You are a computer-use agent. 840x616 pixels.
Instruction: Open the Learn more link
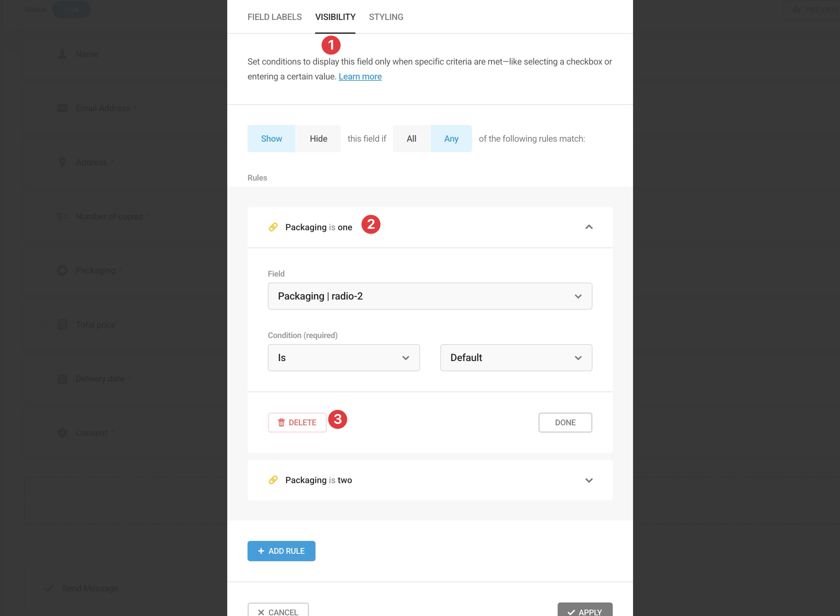[360, 76]
